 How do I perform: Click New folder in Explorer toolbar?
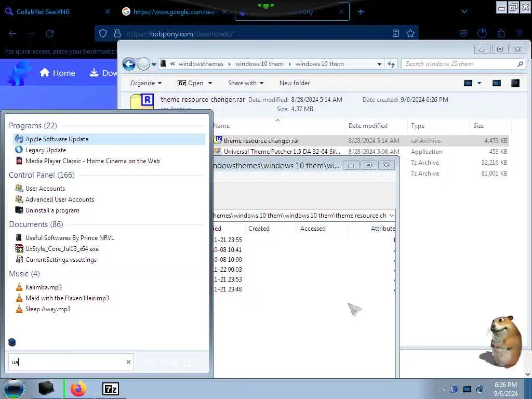tap(295, 83)
